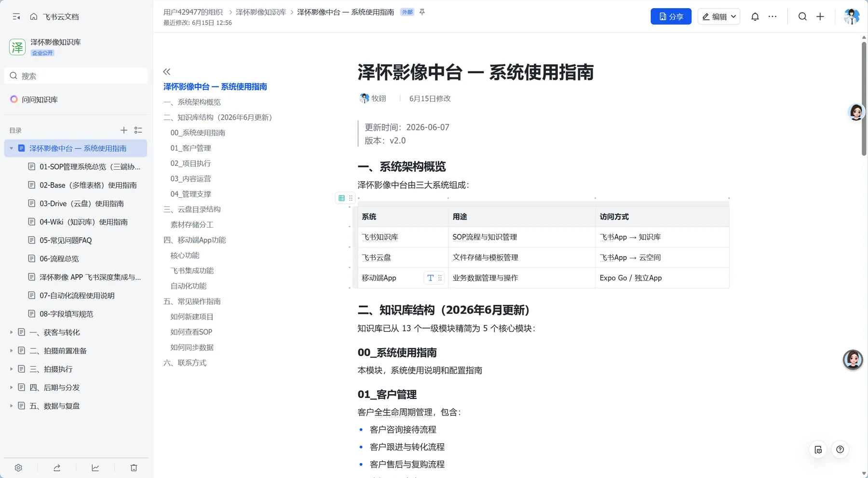Viewport: 868px width, 478px height.
Task: Open the document history icon near help
Action: pyautogui.click(x=818, y=450)
